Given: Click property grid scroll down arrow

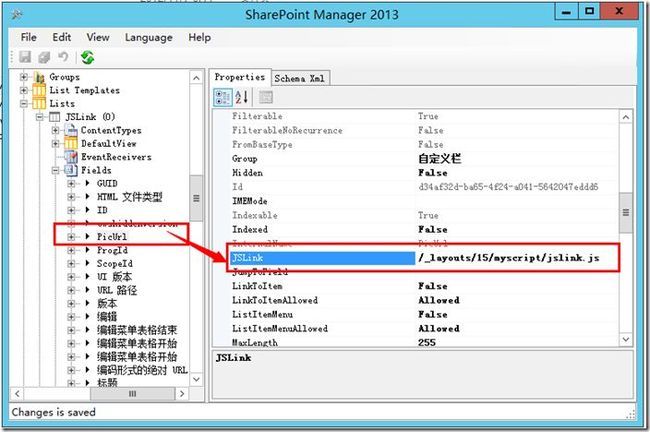Looking at the screenshot, I should point(626,340).
